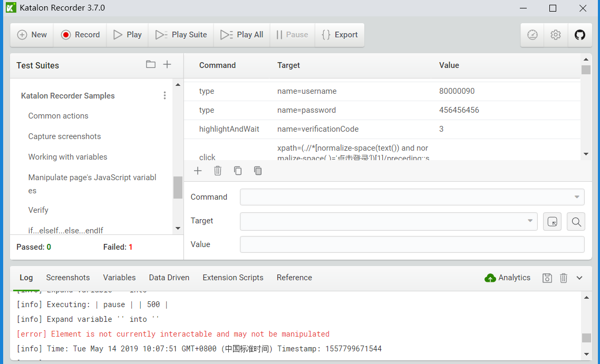Screen dimensions: 600x364
Task: Add a new test suite with plus icon
Action: 167,65
